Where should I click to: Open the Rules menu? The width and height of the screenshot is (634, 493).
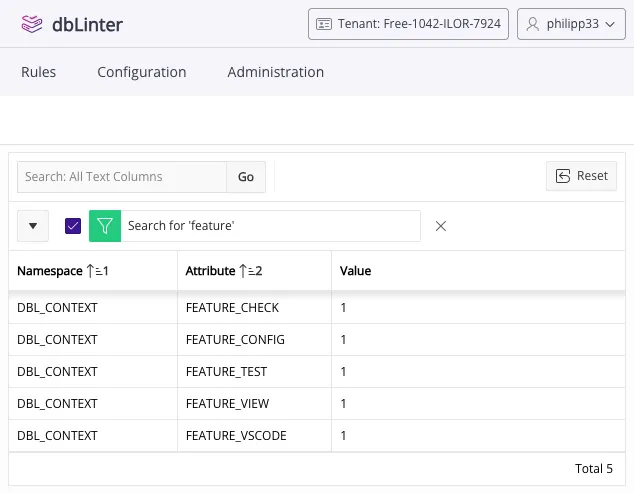click(38, 72)
